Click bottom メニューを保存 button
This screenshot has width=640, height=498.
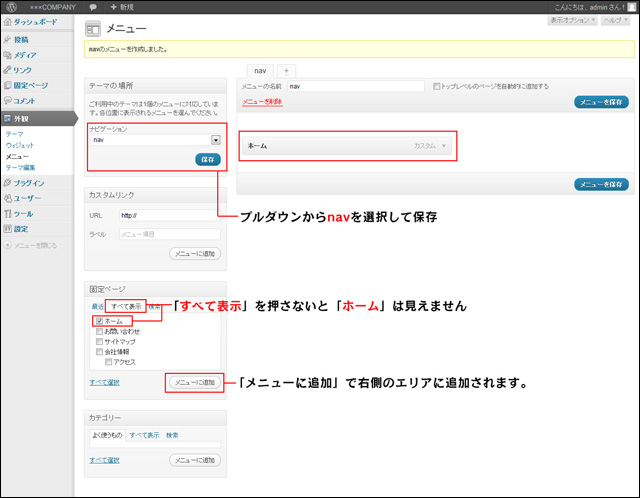coord(601,185)
